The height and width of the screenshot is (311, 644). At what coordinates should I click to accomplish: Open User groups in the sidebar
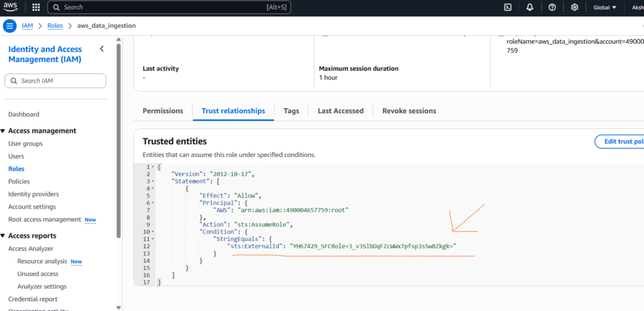[25, 144]
